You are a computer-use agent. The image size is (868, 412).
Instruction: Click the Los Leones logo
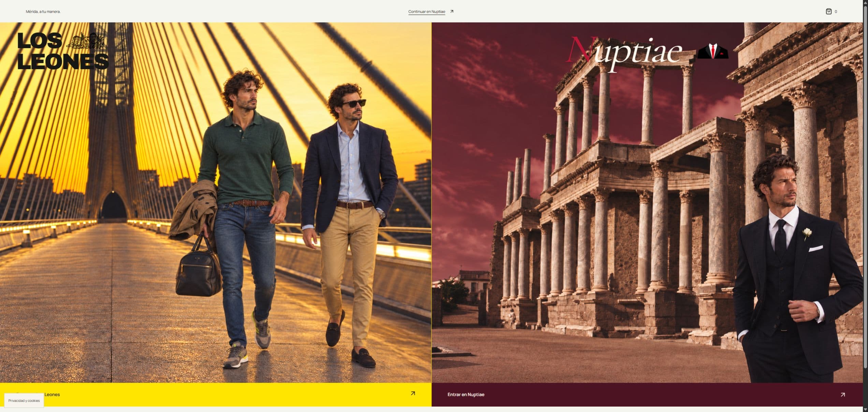tap(63, 51)
